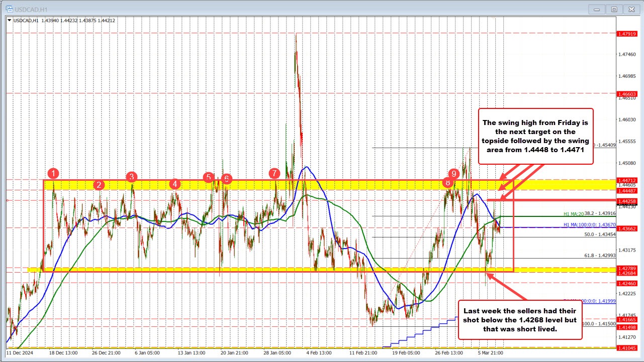Click circle marker 4 in the yellow zone

[x=175, y=184]
